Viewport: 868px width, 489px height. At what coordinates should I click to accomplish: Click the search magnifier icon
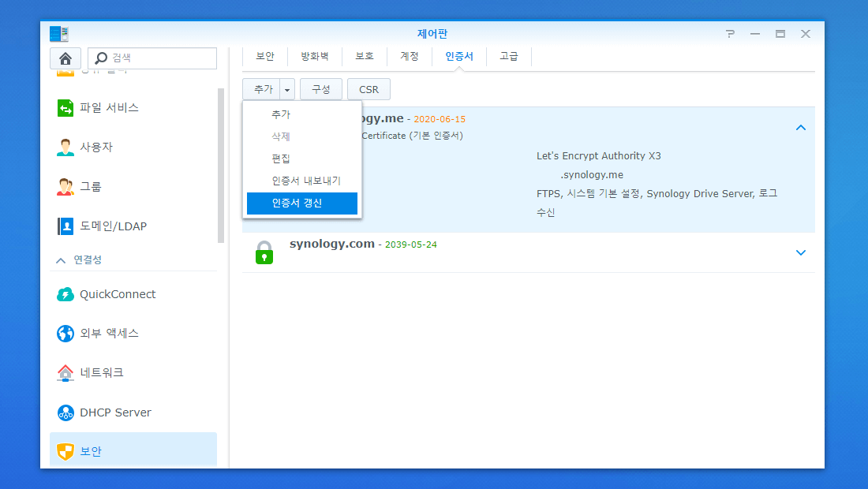(101, 58)
